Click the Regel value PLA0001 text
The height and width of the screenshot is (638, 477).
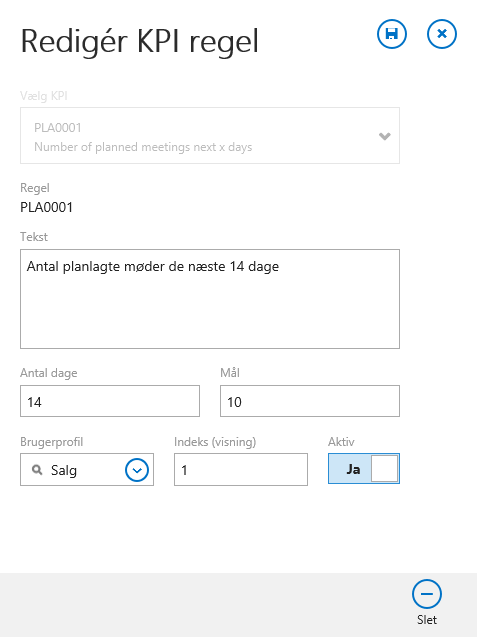(46, 208)
